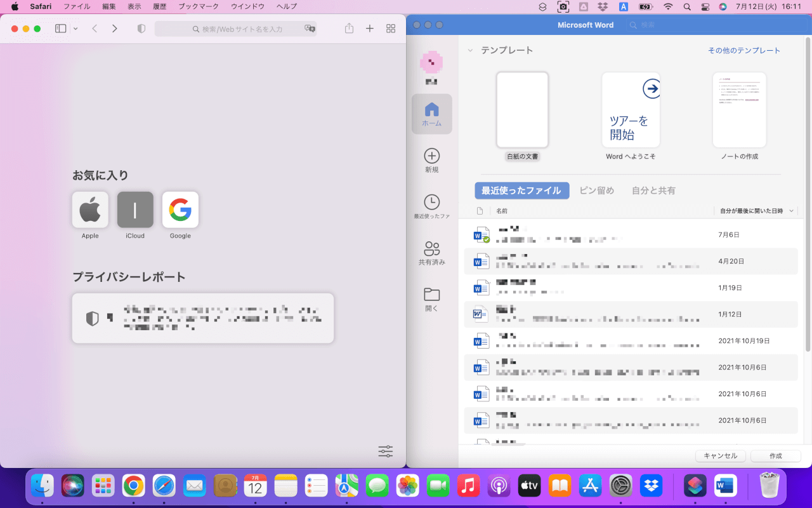
Task: Toggle the Safari sidebar button
Action: tap(61, 29)
